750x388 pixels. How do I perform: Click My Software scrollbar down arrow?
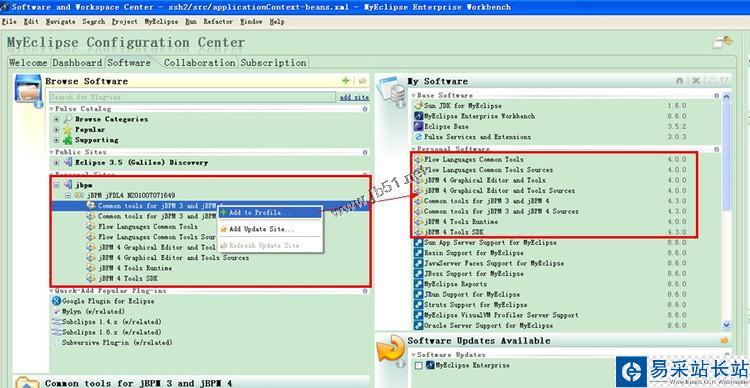pyautogui.click(x=727, y=325)
